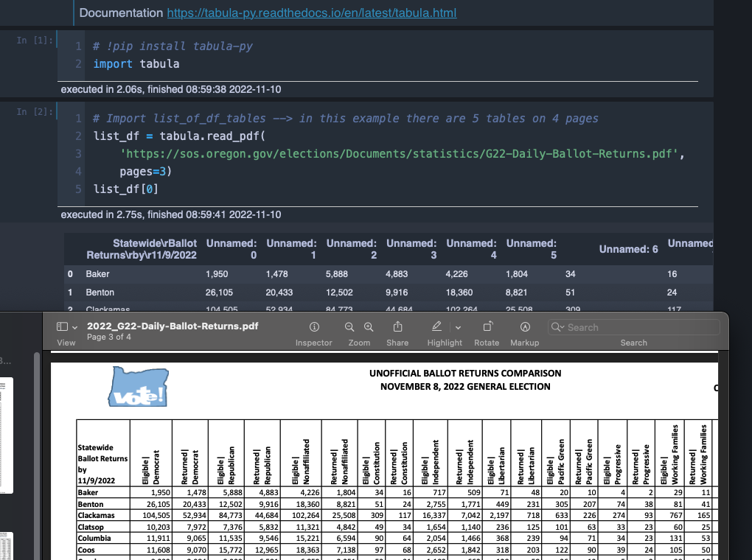Toggle the sidebar View icon in Preview
The height and width of the screenshot is (560, 752).
(x=63, y=327)
